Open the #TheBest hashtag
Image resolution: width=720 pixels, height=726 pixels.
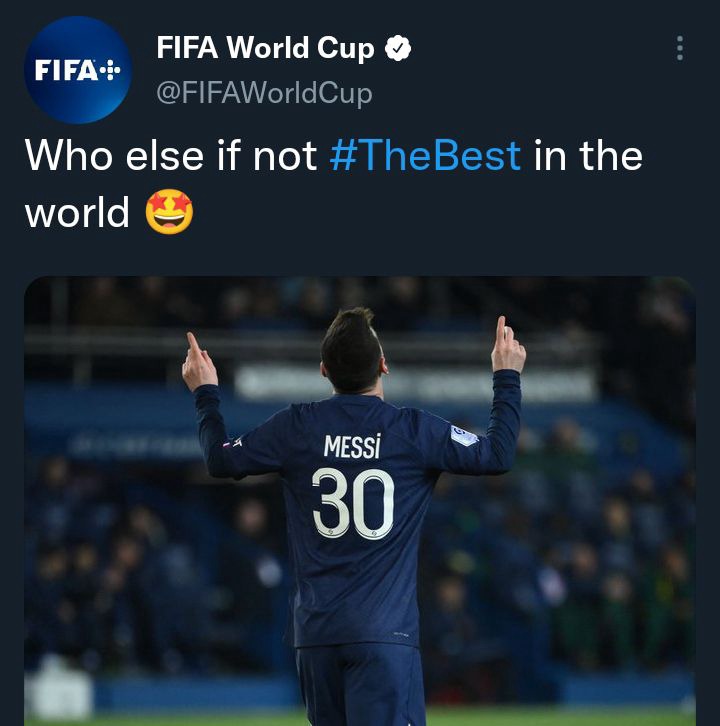pos(425,156)
